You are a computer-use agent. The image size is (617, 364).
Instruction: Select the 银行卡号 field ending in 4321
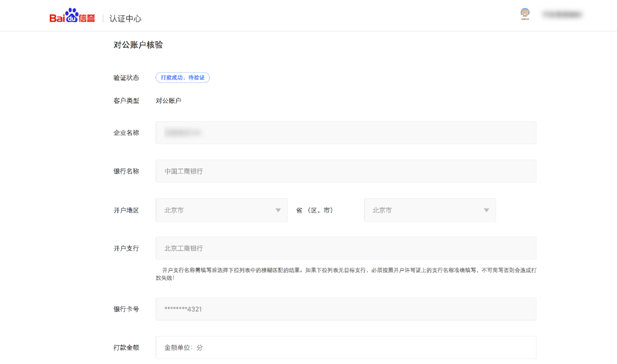[346, 309]
